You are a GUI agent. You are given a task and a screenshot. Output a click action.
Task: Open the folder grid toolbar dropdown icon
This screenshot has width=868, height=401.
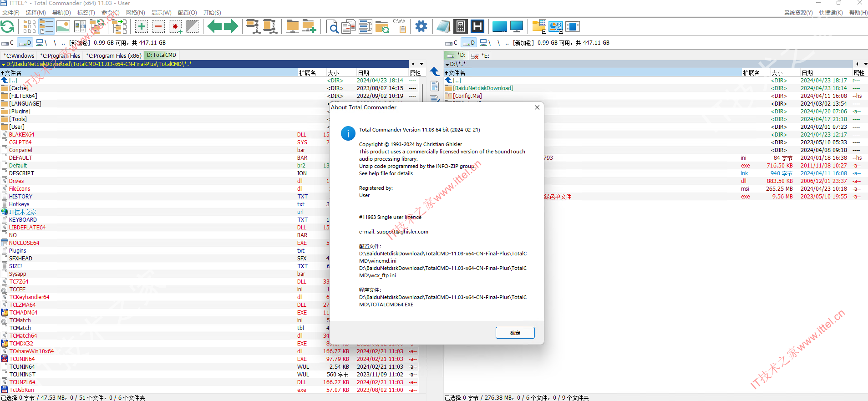tap(539, 27)
